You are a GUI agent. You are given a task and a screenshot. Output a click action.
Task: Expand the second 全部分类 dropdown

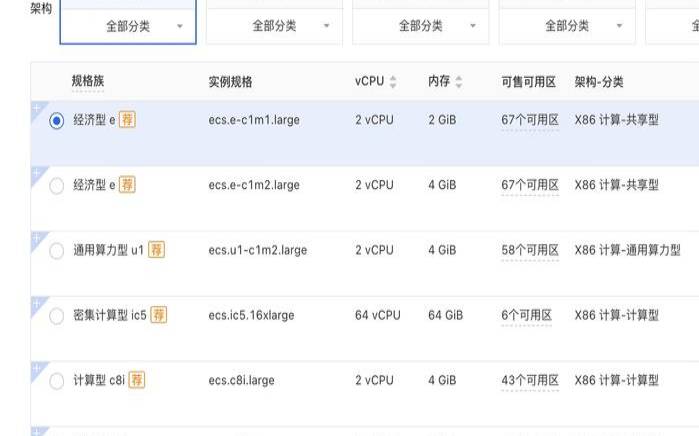(274, 26)
